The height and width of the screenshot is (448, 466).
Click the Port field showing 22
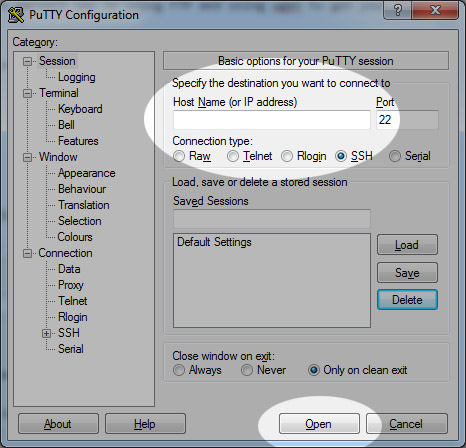[407, 120]
